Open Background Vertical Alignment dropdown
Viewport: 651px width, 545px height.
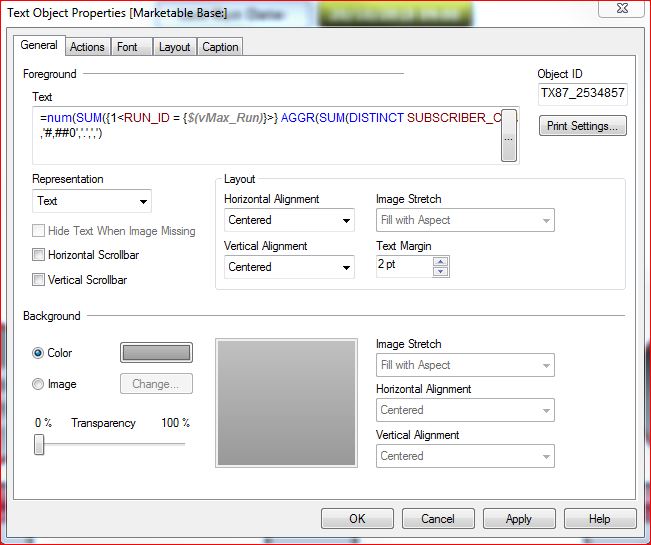tap(465, 456)
